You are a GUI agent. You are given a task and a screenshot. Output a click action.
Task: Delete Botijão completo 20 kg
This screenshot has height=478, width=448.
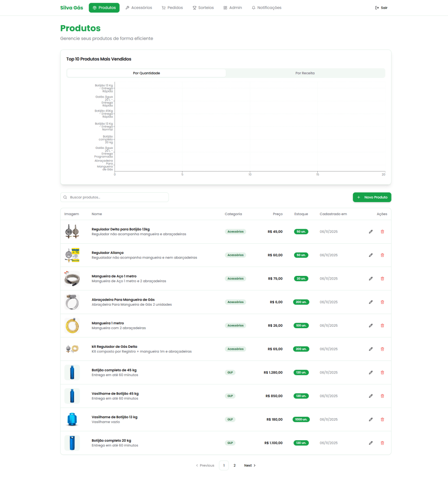(382, 443)
